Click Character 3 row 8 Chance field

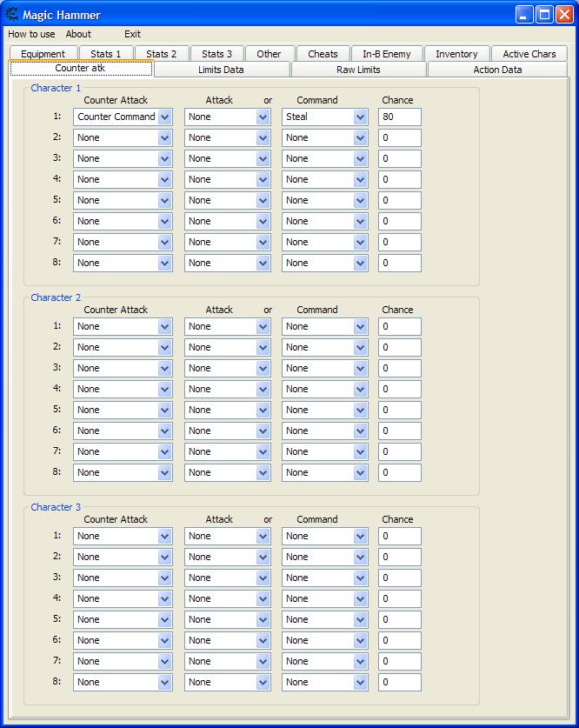(399, 682)
